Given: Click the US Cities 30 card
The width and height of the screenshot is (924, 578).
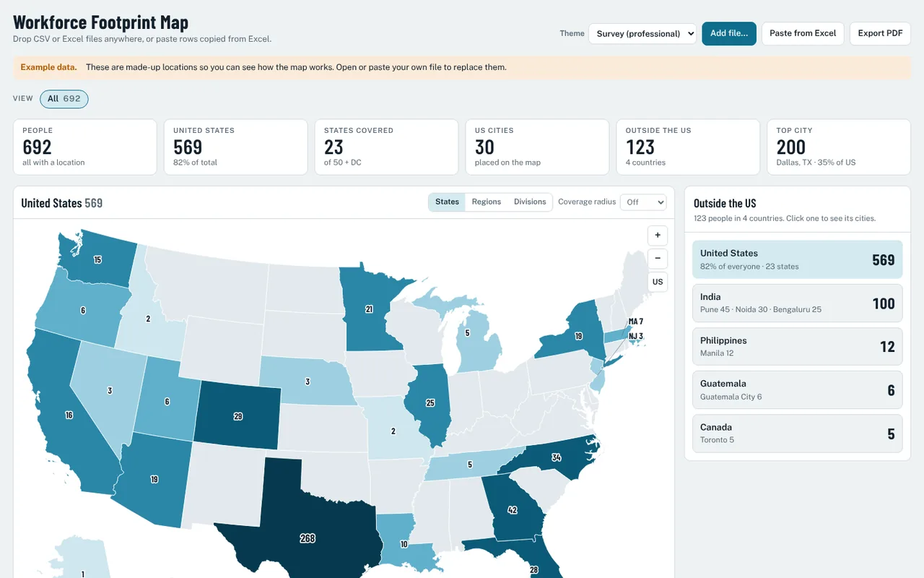Looking at the screenshot, I should coord(537,147).
